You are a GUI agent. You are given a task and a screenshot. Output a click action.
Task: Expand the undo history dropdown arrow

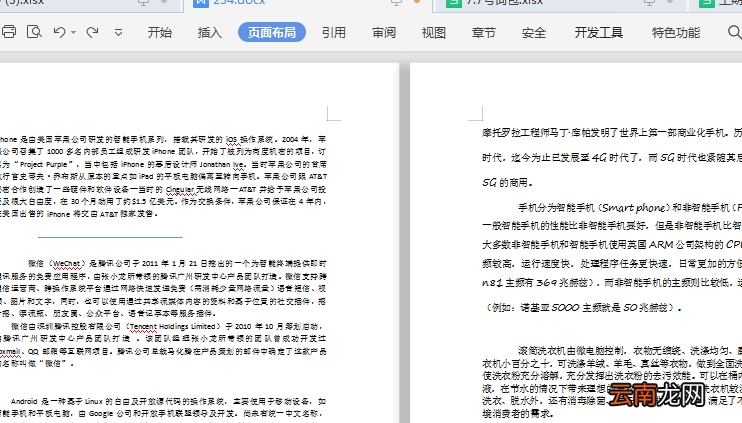(x=73, y=33)
